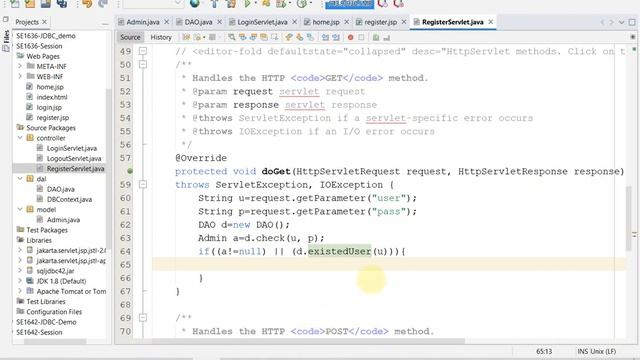Switch to the DAO.java tab
This screenshot has width=640, height=360.
(198, 22)
